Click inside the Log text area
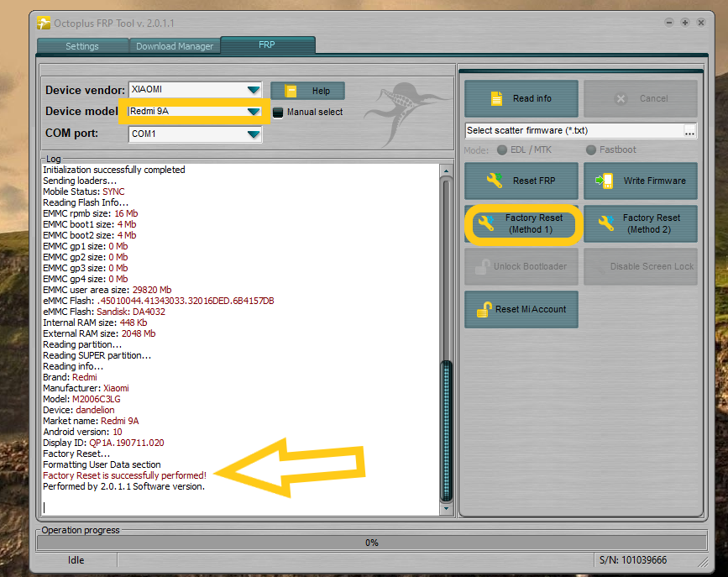728x577 pixels. coord(240,339)
